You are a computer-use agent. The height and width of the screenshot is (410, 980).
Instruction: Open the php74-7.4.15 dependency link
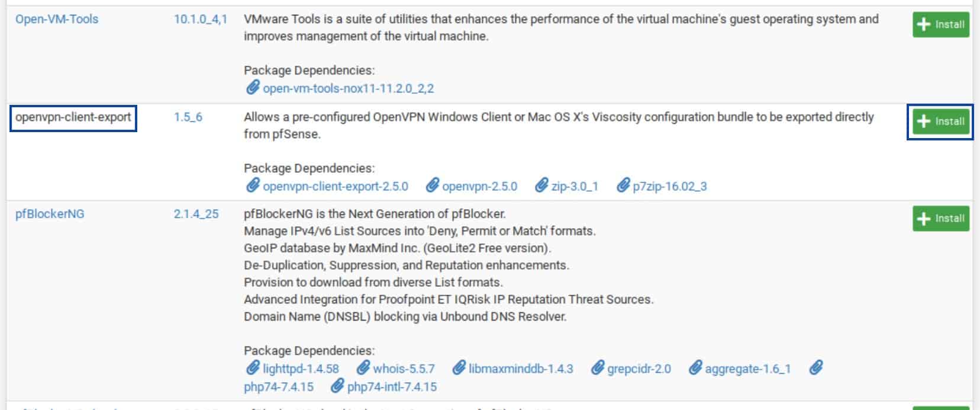click(x=279, y=387)
